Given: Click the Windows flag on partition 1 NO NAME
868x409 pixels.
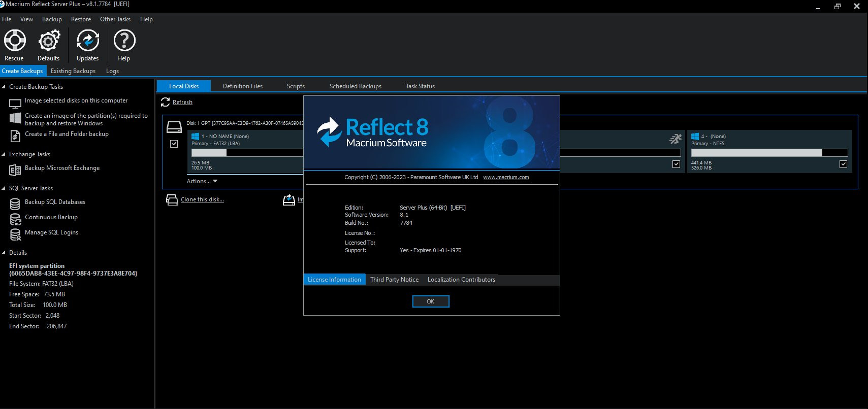Looking at the screenshot, I should point(195,136).
